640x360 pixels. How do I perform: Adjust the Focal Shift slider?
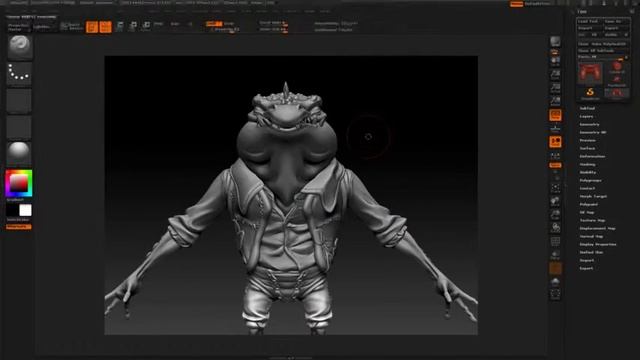[273, 23]
